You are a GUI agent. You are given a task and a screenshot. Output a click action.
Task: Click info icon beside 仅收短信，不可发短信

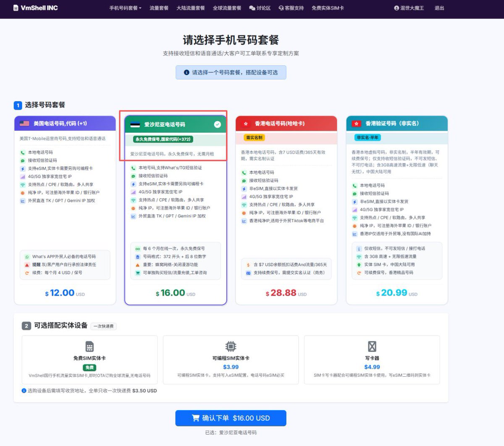(x=359, y=249)
